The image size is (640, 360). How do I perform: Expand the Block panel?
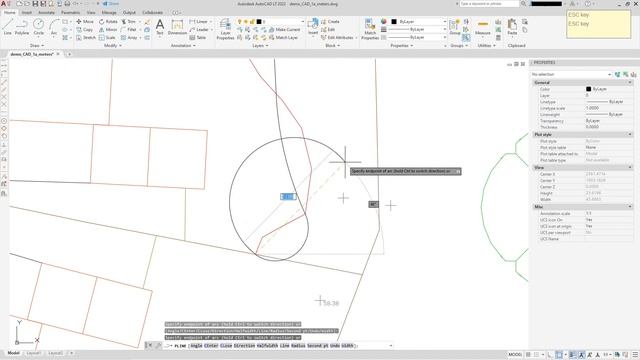click(x=332, y=45)
